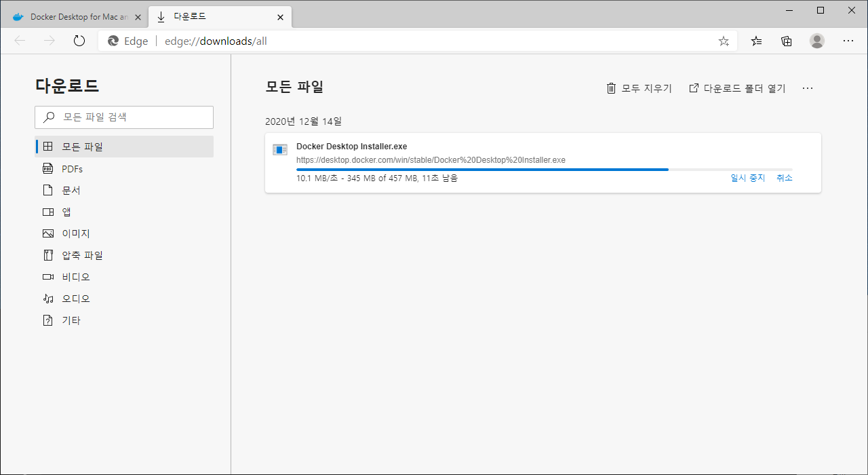Filter downloads by 압축 파일
This screenshot has height=475, width=868.
[x=124, y=256]
